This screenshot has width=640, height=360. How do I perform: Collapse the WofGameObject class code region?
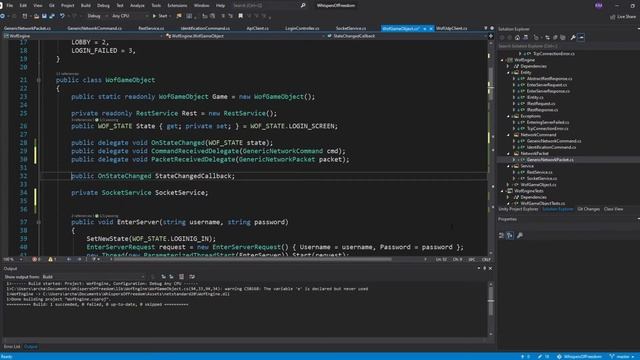39,80
